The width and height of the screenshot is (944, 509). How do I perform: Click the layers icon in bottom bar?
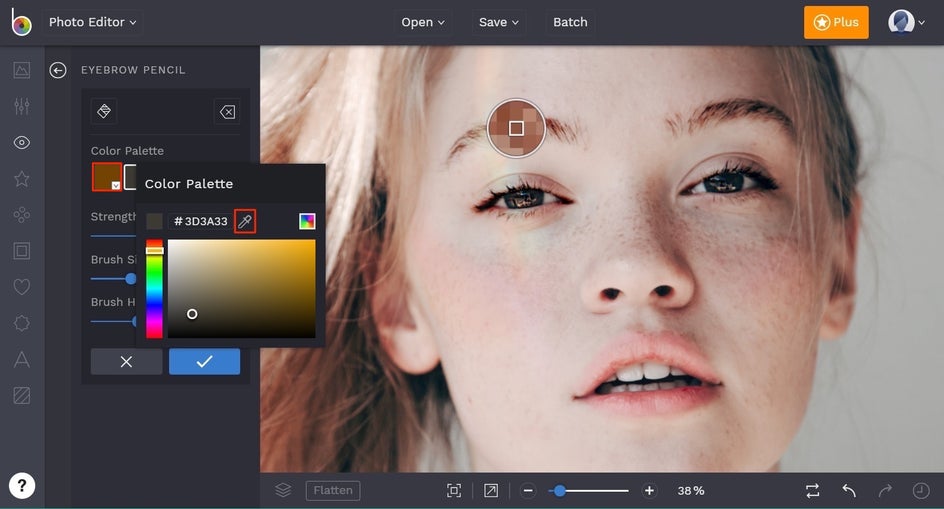click(x=283, y=490)
